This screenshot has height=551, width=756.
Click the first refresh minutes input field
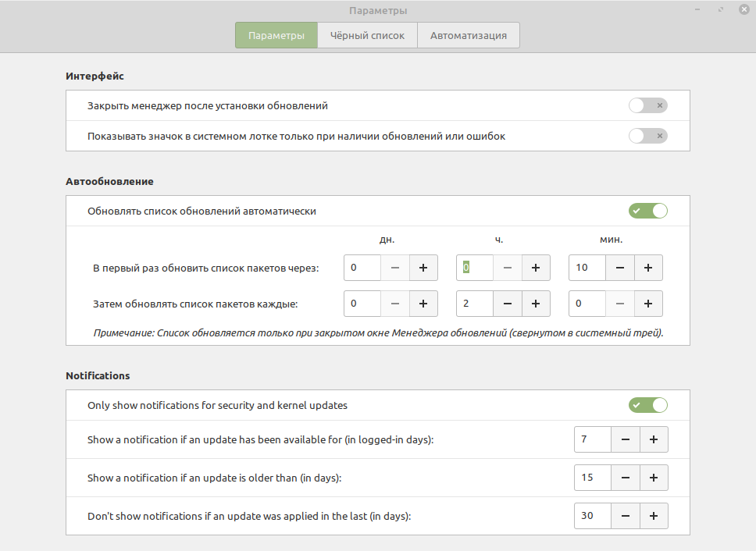point(587,268)
